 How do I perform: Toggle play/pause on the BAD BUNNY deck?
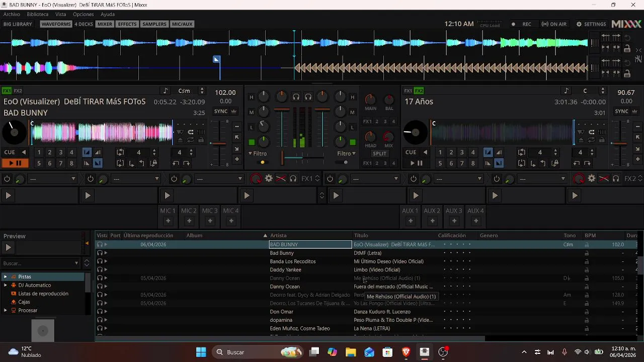pyautogui.click(x=15, y=163)
